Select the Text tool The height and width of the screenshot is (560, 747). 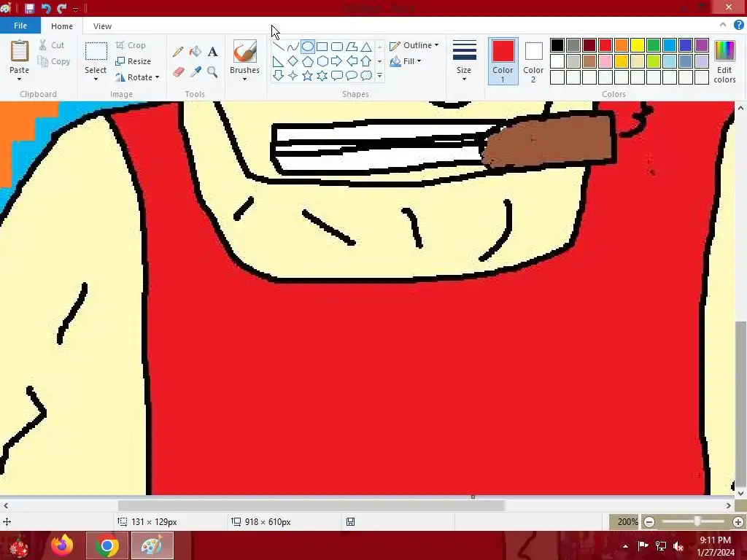212,52
